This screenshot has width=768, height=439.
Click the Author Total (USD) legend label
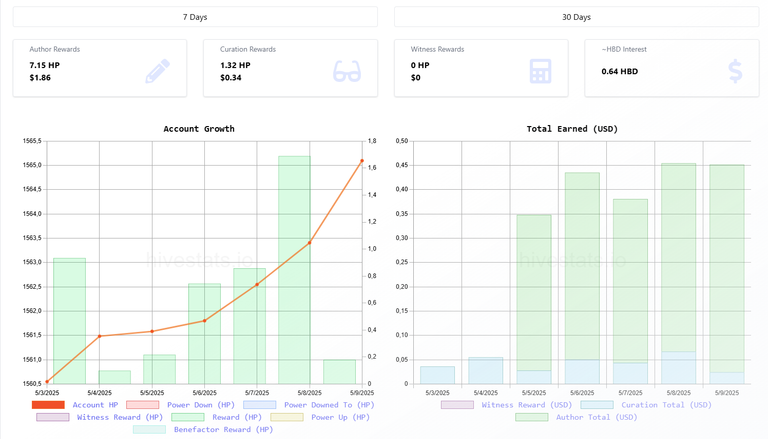coord(597,417)
